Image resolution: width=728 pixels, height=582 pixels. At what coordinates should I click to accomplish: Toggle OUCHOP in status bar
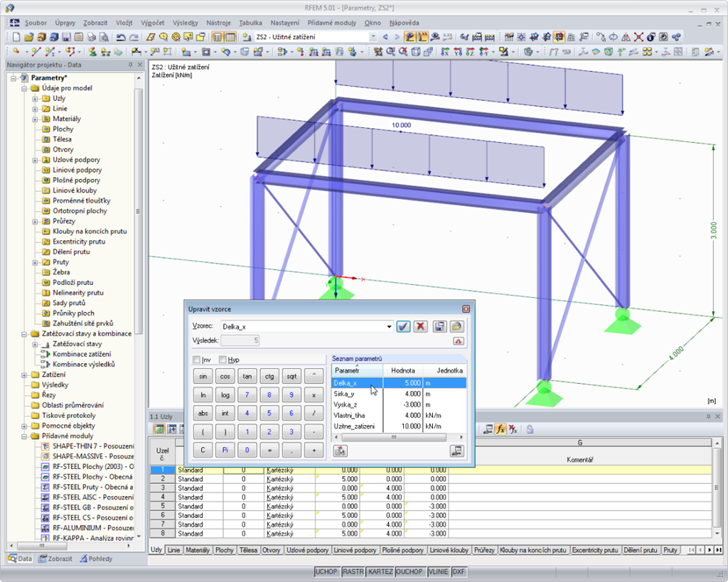[409, 572]
